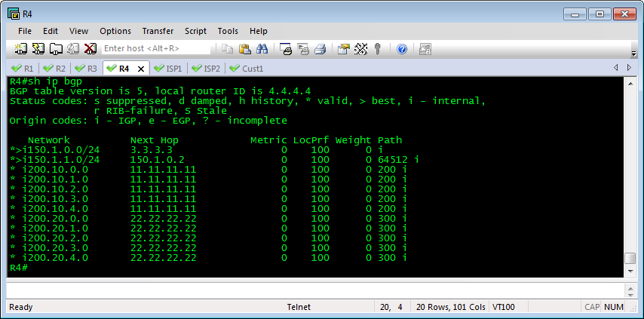This screenshot has width=644, height=319.
Task: Click the Reconnect session icon
Action: click(73, 49)
